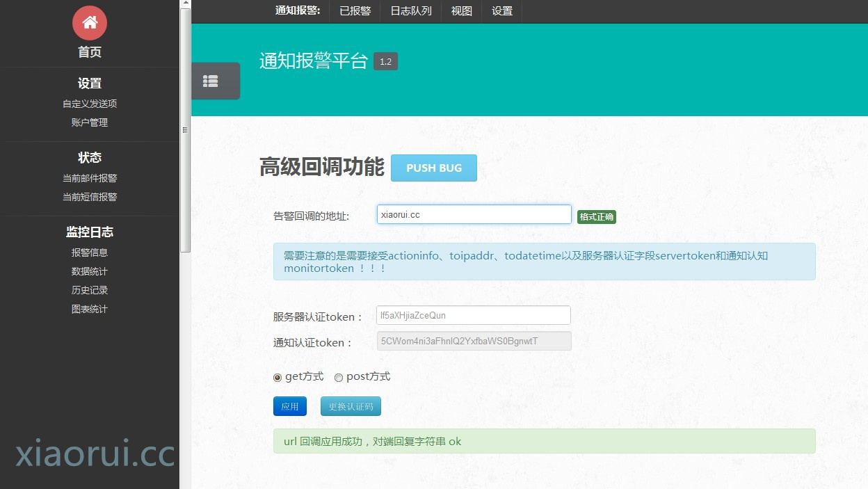Click the sidebar vertical scrollbar

click(x=185, y=132)
